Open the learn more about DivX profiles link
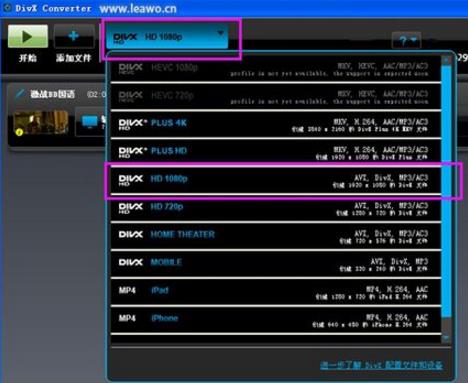The height and width of the screenshot is (383, 468). [381, 365]
